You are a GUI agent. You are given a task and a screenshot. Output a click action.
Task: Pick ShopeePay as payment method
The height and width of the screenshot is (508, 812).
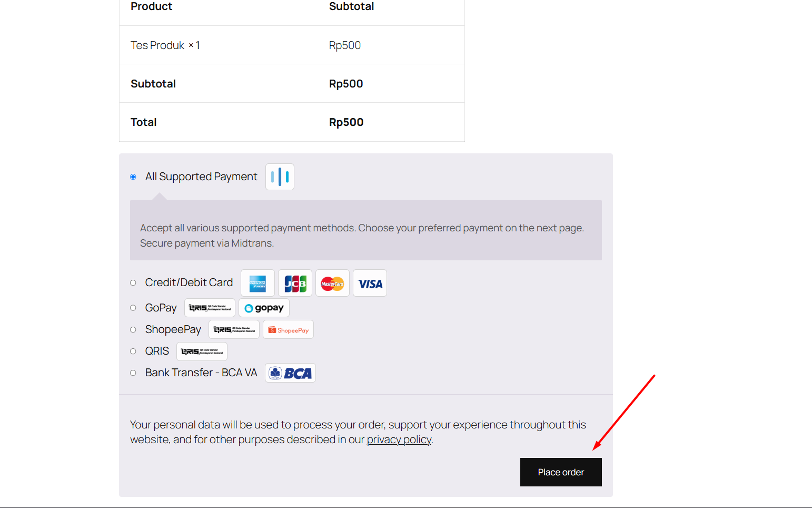pos(133,330)
